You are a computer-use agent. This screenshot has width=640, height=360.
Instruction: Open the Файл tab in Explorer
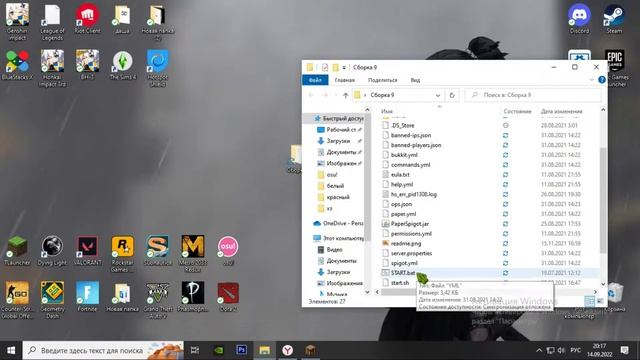(315, 80)
